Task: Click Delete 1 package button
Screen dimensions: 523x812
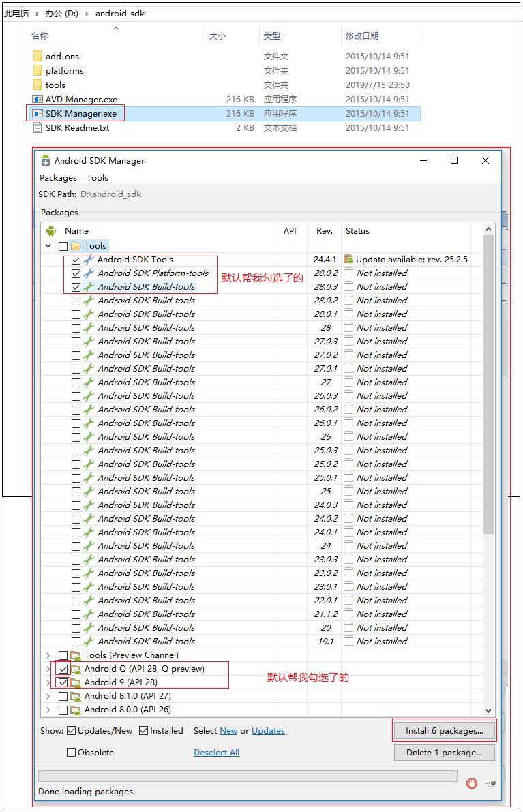Action: tap(445, 753)
